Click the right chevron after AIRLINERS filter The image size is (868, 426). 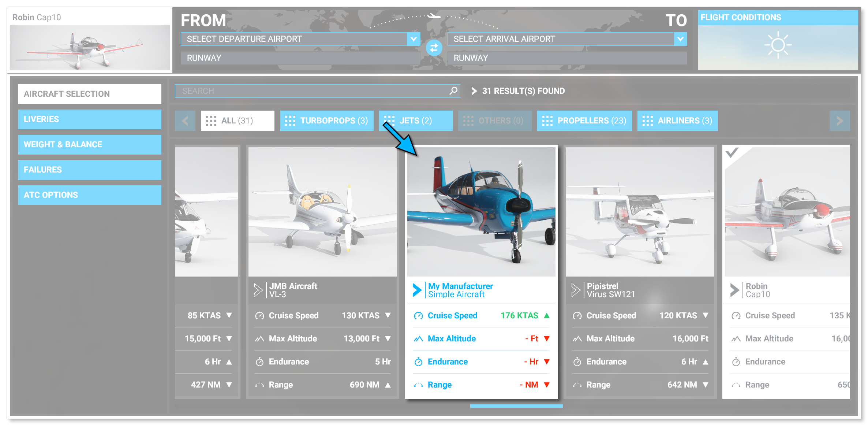[840, 121]
